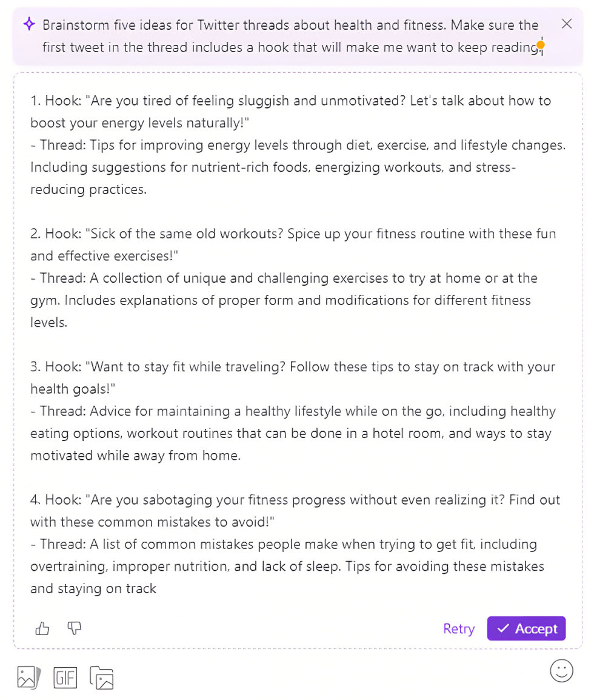Click the checkmark inside the Accept button
Viewport: 594px width, 700px height.
[502, 628]
